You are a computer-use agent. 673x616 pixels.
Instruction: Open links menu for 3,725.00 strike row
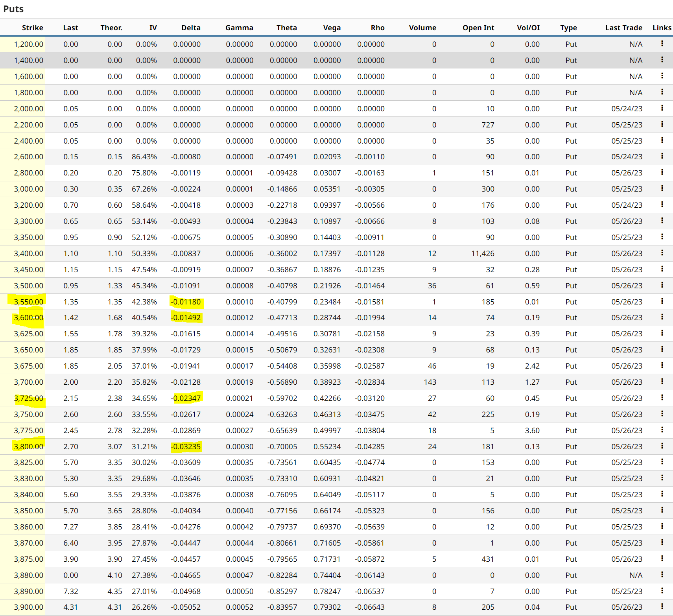pyautogui.click(x=662, y=398)
